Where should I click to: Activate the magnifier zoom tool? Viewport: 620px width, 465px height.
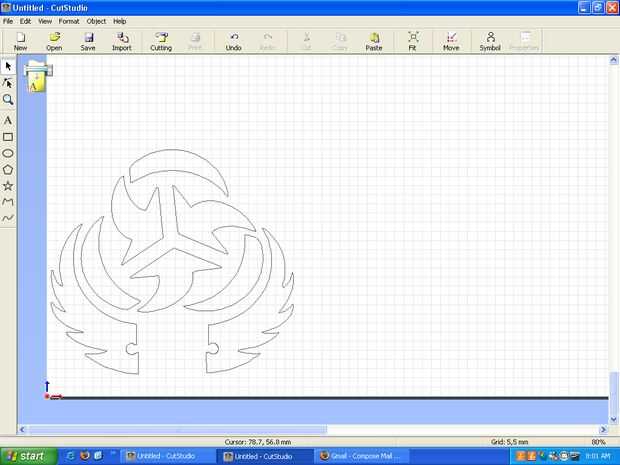(x=8, y=100)
